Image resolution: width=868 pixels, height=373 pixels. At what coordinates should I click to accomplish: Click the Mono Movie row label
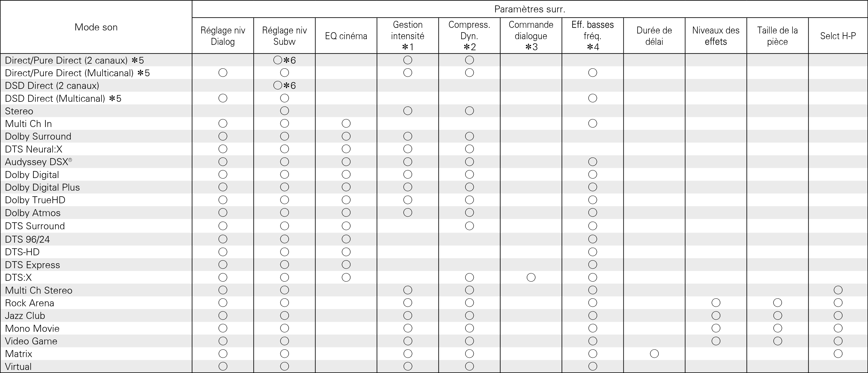[x=32, y=328]
